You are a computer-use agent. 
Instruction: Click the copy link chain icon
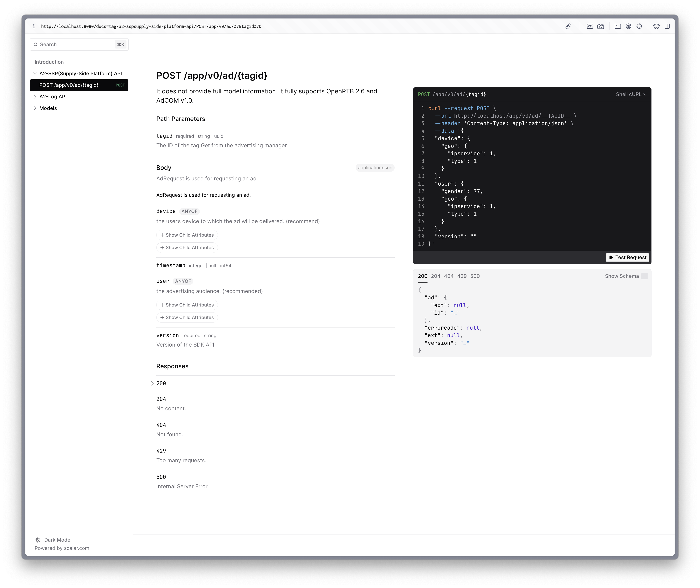568,26
